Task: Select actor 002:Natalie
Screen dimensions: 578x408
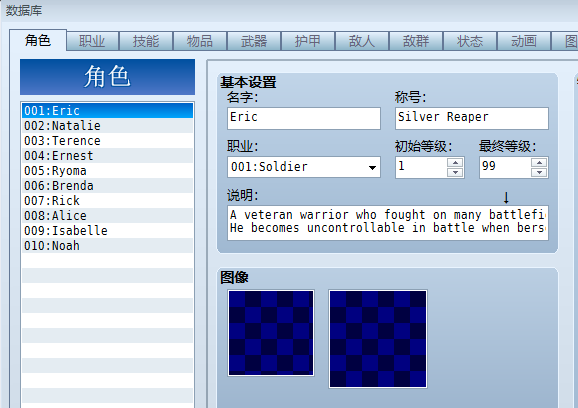Action: [107, 126]
